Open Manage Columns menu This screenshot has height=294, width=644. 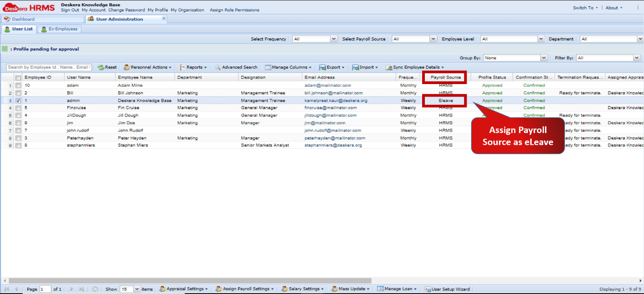288,67
